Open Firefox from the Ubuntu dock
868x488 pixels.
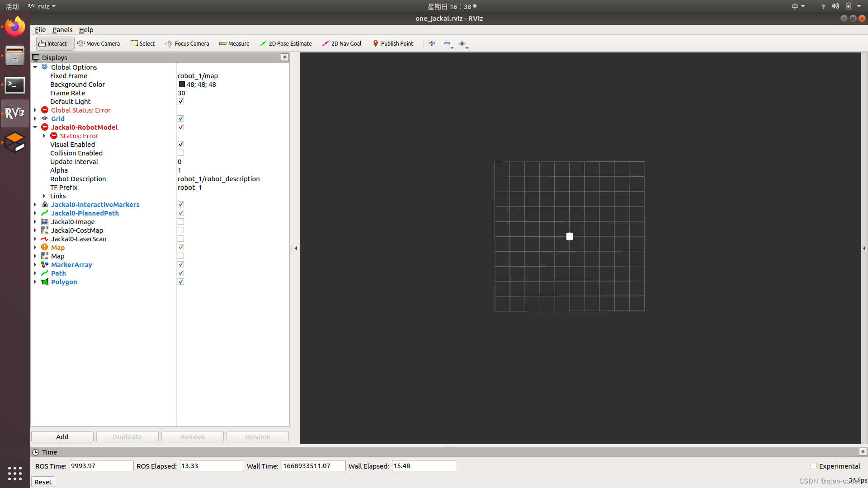tap(15, 27)
